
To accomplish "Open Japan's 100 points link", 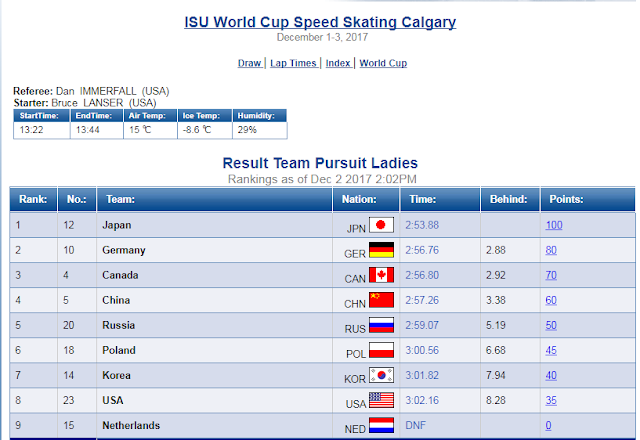I will 554,225.
